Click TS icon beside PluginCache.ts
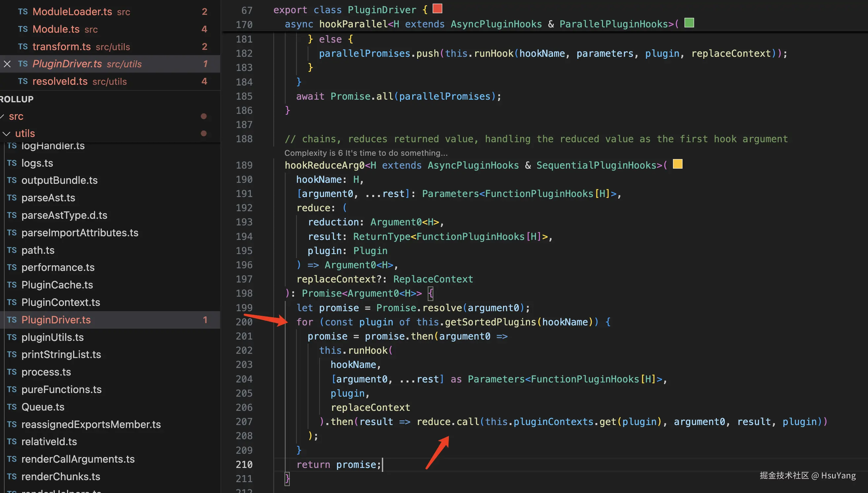The height and width of the screenshot is (493, 868). [12, 285]
